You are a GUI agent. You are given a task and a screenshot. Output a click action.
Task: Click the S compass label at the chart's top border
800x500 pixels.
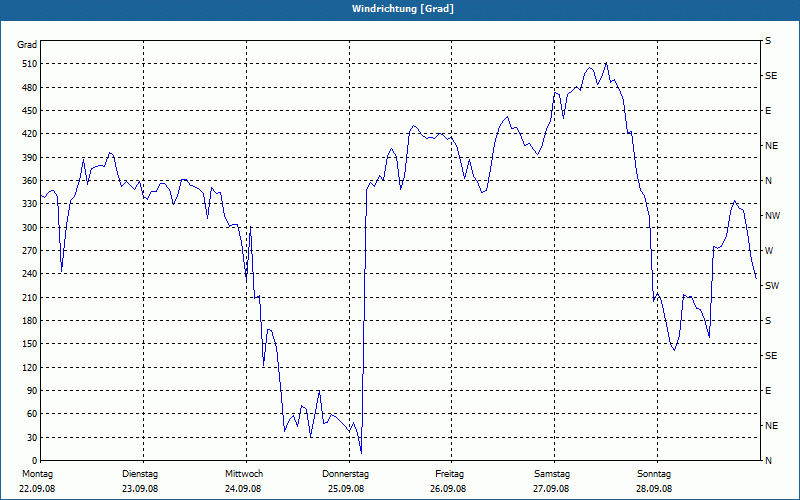coord(768,41)
